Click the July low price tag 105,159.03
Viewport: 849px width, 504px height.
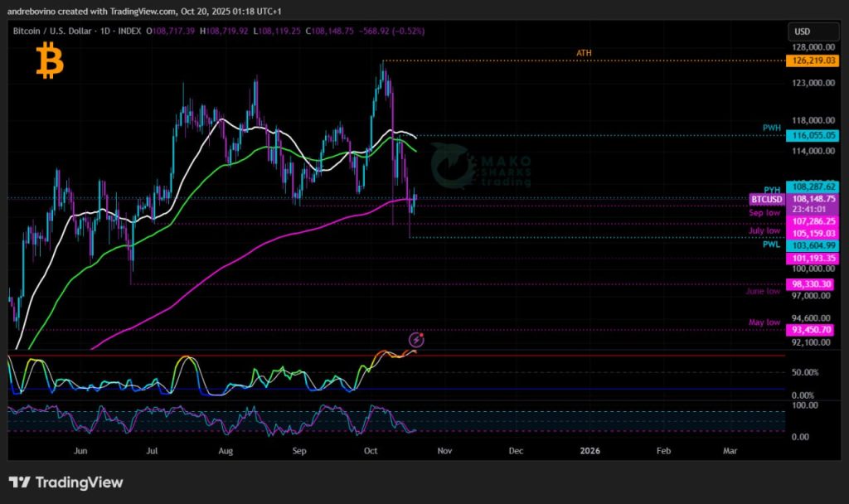813,234
